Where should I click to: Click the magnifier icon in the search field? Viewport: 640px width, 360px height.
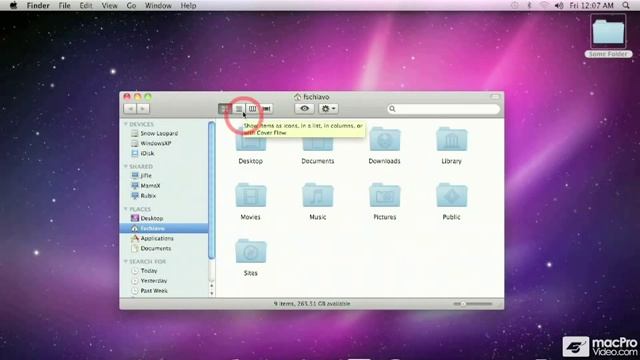(392, 109)
